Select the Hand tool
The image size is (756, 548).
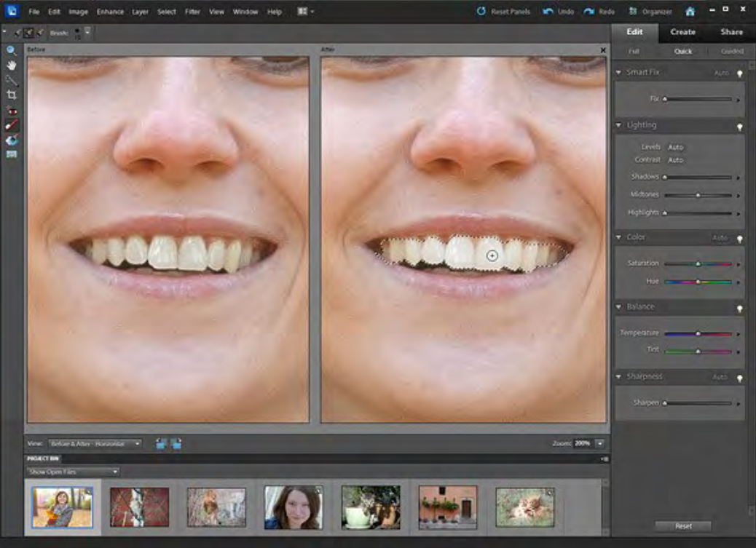[x=12, y=65]
